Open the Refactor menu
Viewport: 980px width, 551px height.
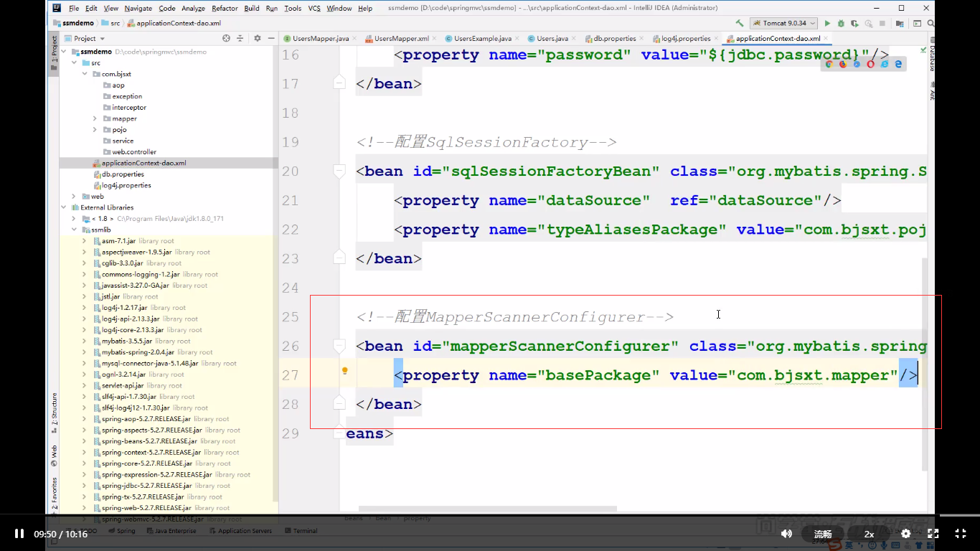click(225, 8)
